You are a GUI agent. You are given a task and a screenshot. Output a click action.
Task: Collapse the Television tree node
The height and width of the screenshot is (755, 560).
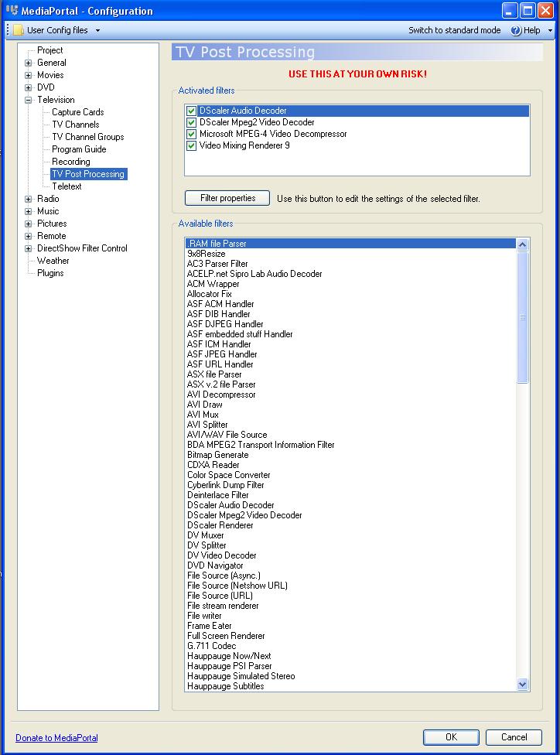29,100
